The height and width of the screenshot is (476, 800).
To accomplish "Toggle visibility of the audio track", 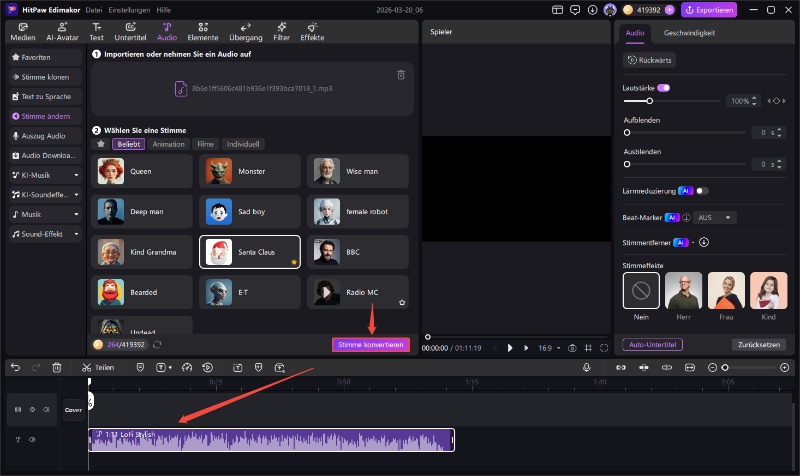I will (x=33, y=439).
